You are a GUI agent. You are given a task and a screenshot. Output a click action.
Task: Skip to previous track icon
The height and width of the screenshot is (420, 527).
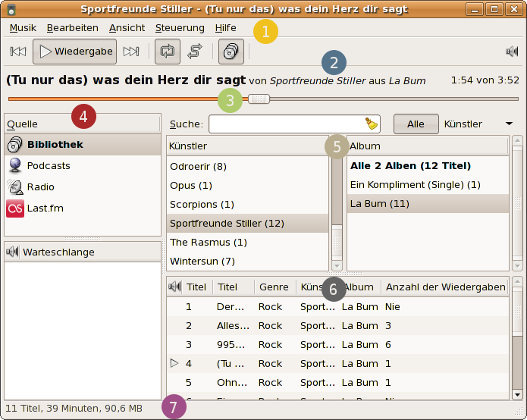(x=18, y=52)
